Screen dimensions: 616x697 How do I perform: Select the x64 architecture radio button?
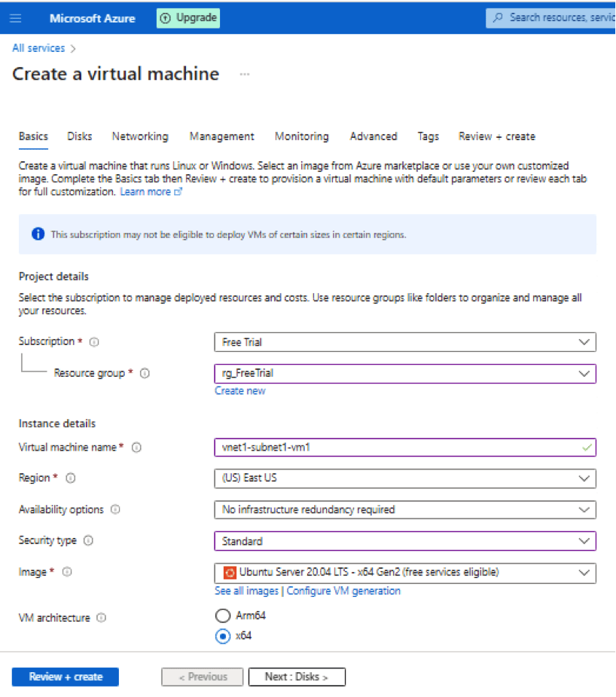222,636
